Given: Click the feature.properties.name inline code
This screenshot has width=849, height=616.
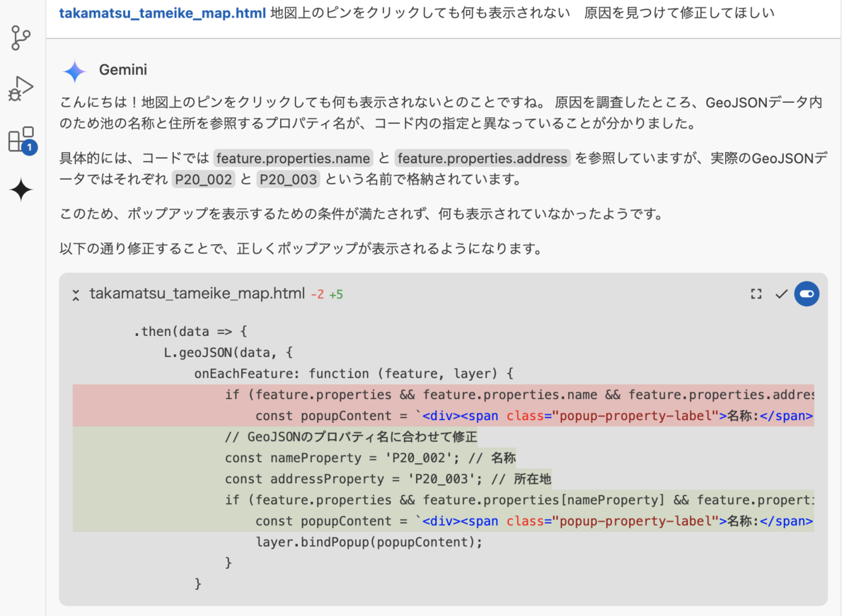Looking at the screenshot, I should 294,158.
